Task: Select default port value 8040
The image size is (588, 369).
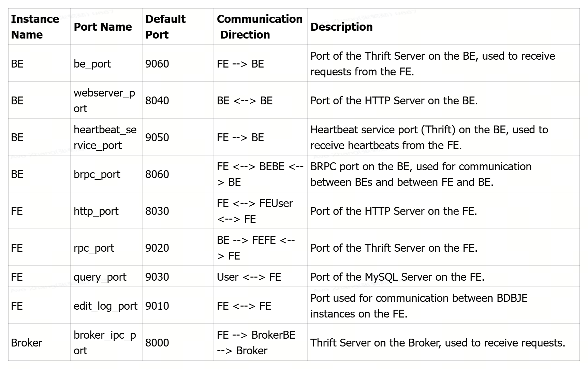Action: click(x=157, y=101)
